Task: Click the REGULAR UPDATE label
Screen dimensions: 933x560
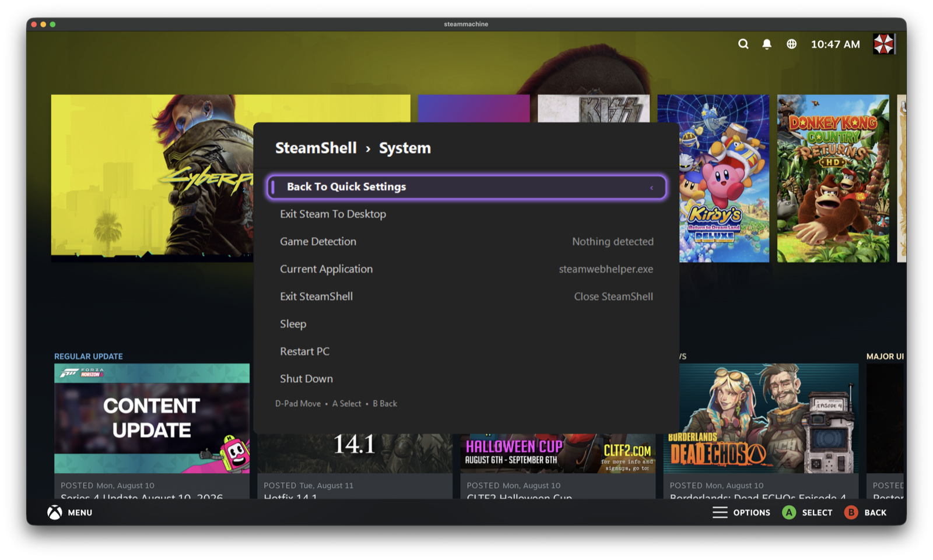Action: point(89,357)
